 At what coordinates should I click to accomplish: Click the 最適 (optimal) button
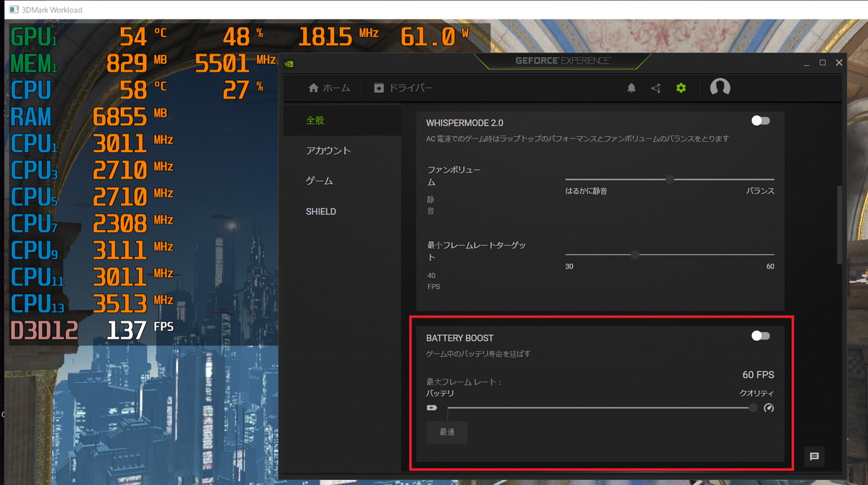coord(447,432)
